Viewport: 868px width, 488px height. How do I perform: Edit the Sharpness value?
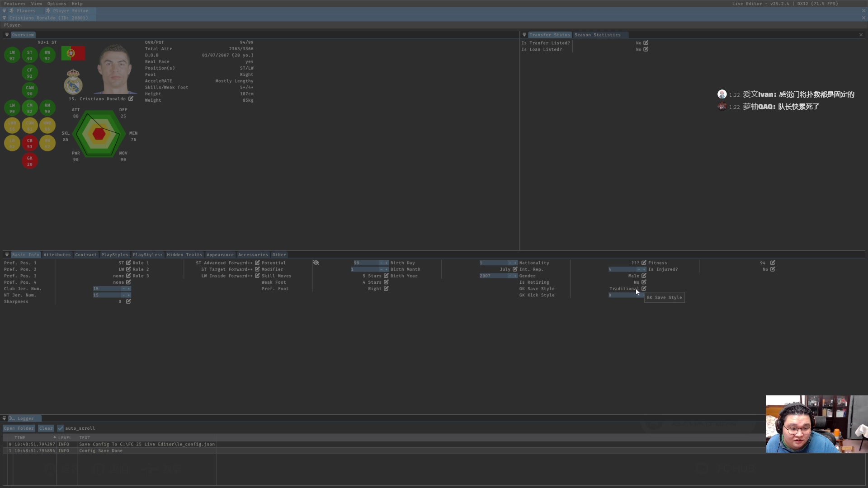128,301
